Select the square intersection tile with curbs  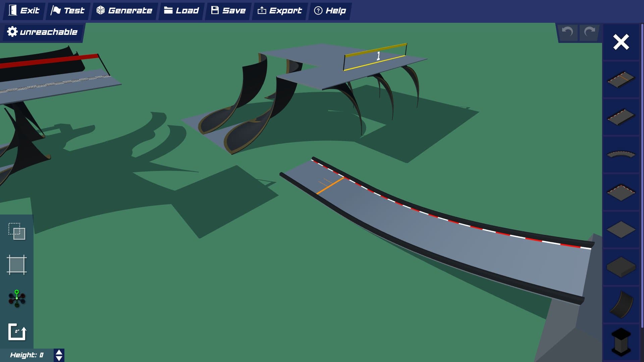621,192
